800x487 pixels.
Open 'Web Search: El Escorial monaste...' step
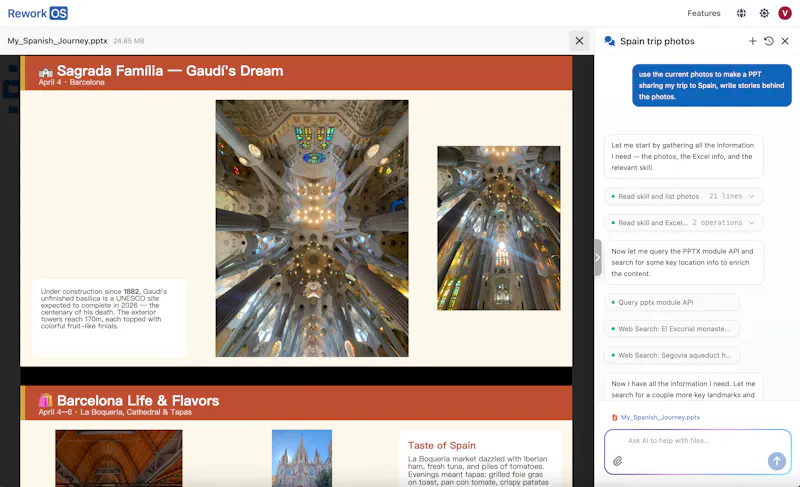tap(671, 329)
